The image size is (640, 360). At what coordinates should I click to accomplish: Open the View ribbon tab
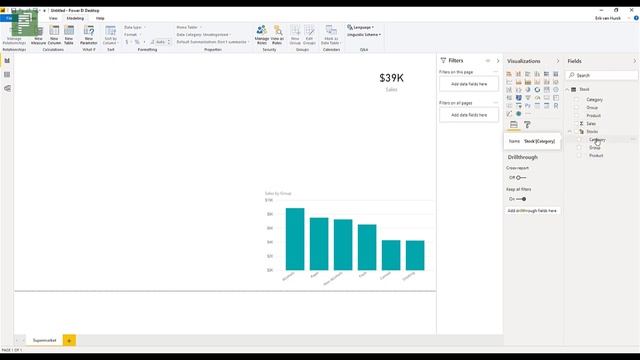tap(53, 18)
